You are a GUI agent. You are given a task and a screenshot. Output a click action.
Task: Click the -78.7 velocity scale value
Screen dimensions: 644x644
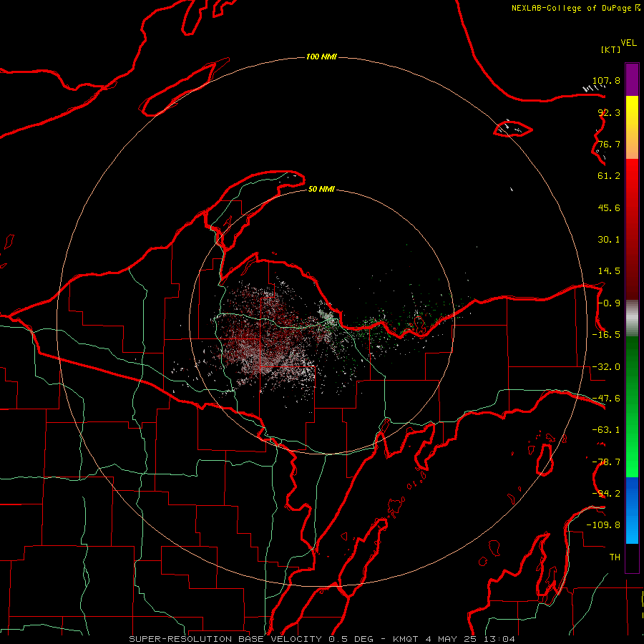point(606,462)
